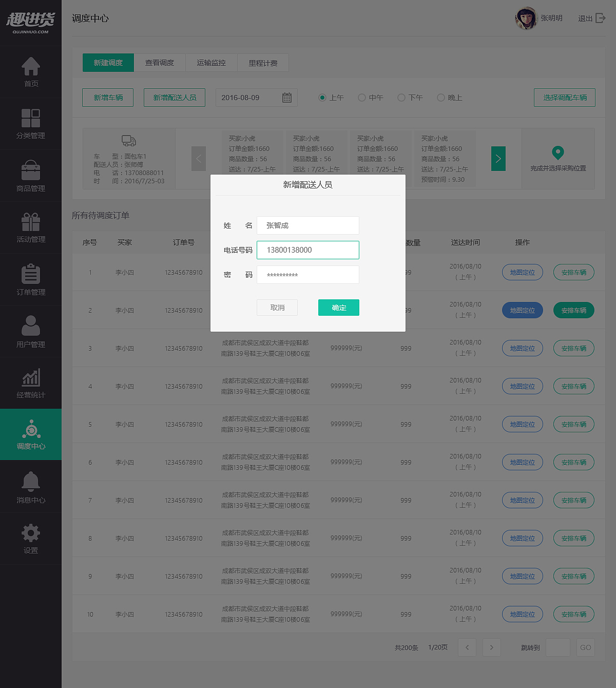Click 张明明 user avatar
Viewport: 616px width, 688px height.
pyautogui.click(x=526, y=18)
